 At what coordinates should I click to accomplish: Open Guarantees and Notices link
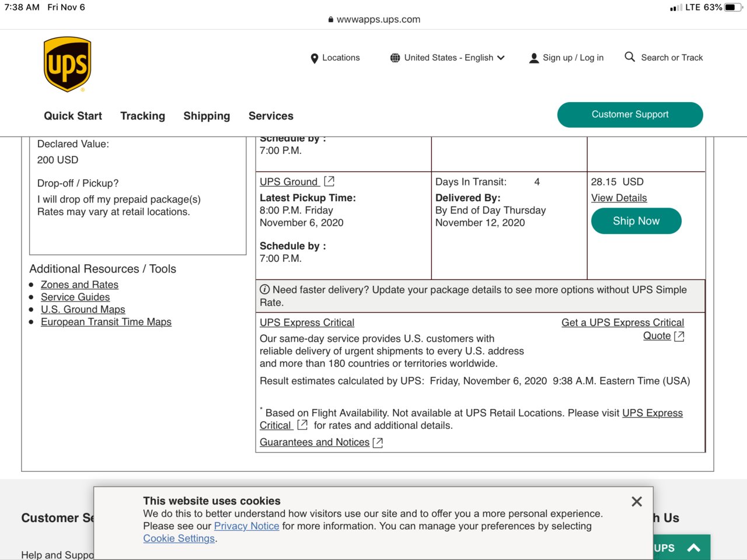315,443
